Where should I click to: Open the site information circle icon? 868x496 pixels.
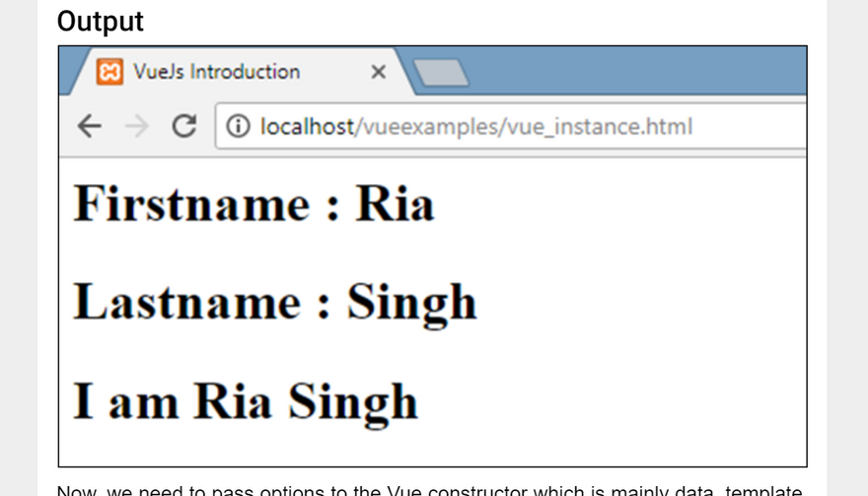point(238,126)
